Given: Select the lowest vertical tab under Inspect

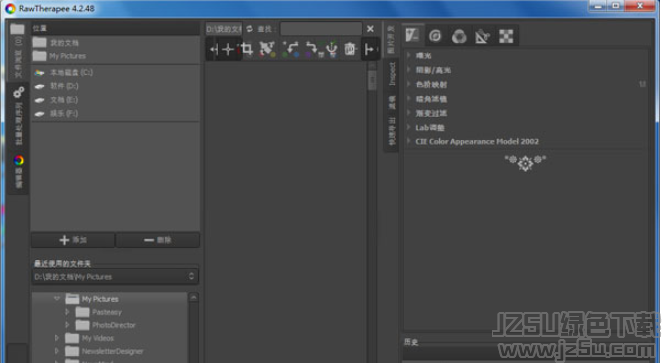Looking at the screenshot, I should [392, 131].
